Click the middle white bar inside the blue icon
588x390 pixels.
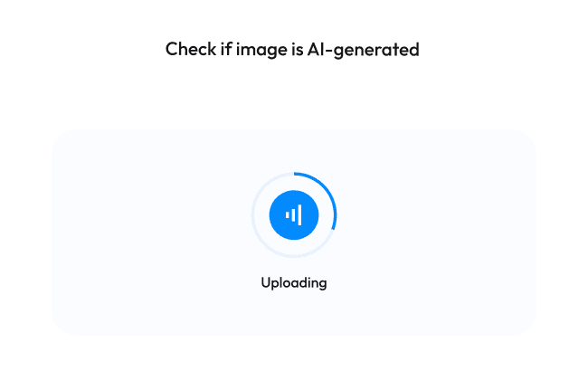click(x=293, y=214)
